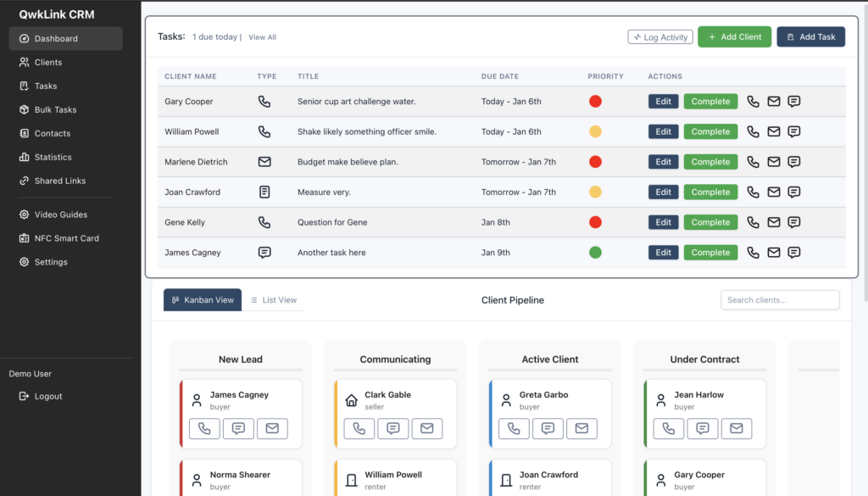Open NFC Smart Card page

(66, 238)
